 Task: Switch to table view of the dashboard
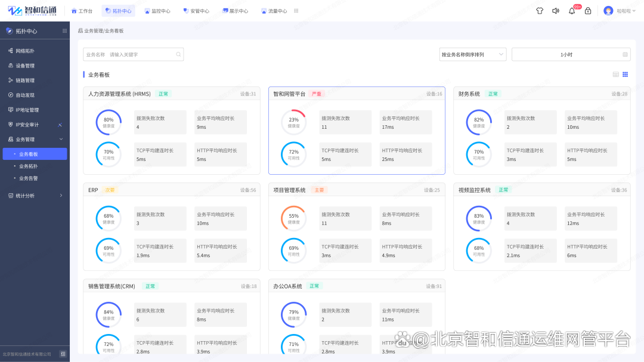615,75
